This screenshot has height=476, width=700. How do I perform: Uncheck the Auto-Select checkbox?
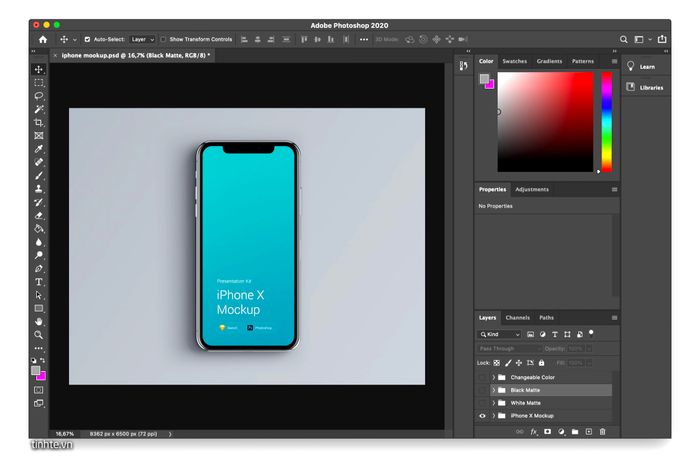88,39
